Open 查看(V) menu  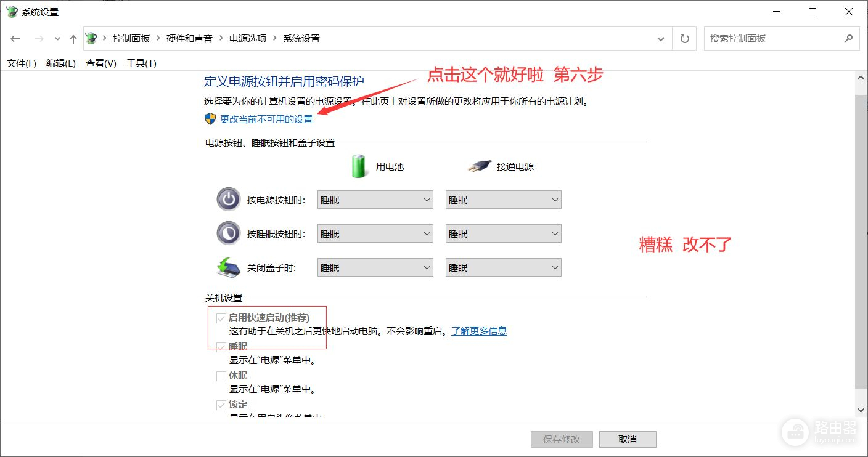pyautogui.click(x=101, y=63)
